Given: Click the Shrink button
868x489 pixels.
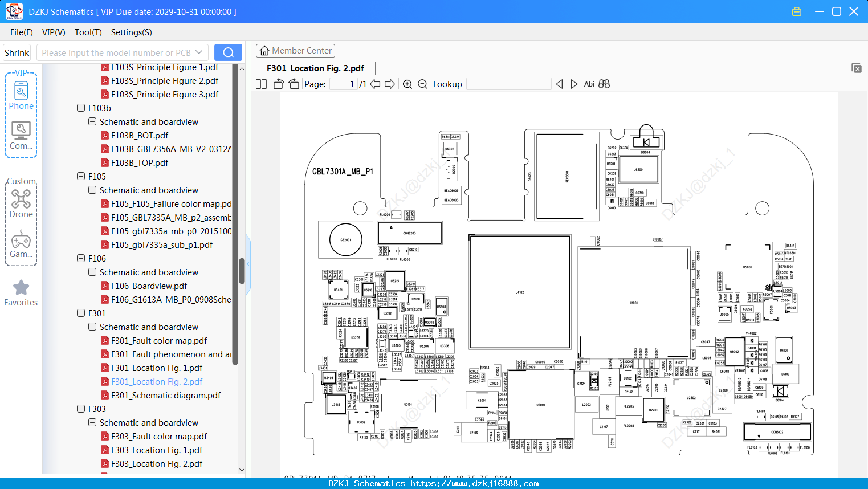Looking at the screenshot, I should (17, 52).
